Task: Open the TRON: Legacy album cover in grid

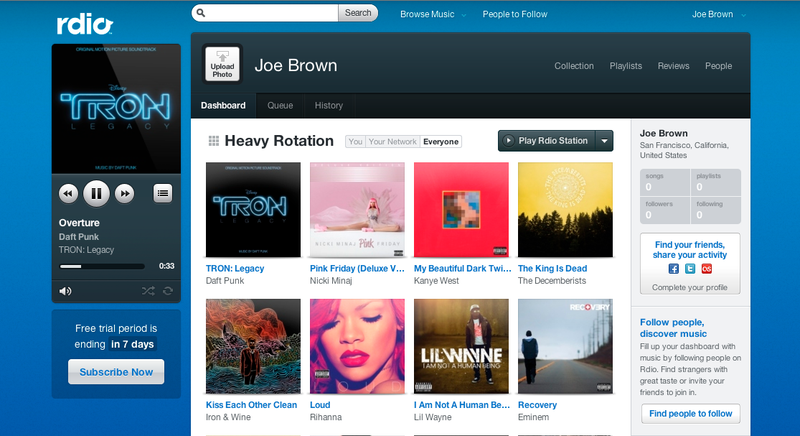Action: pyautogui.click(x=253, y=210)
